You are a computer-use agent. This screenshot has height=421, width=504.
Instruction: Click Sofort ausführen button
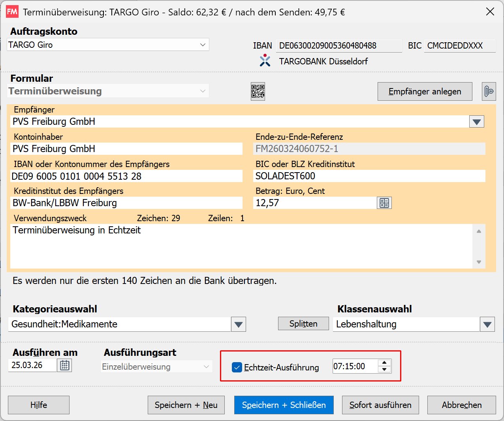pos(380,405)
